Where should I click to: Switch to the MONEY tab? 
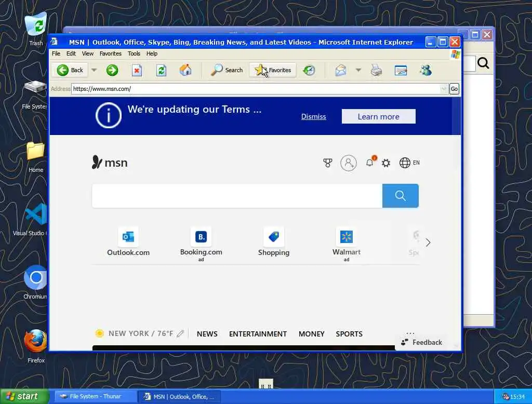pos(312,334)
